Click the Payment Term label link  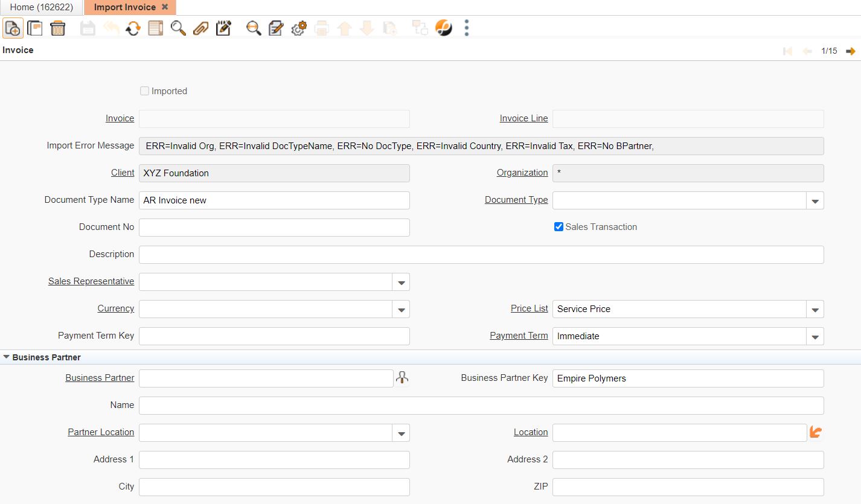click(519, 336)
